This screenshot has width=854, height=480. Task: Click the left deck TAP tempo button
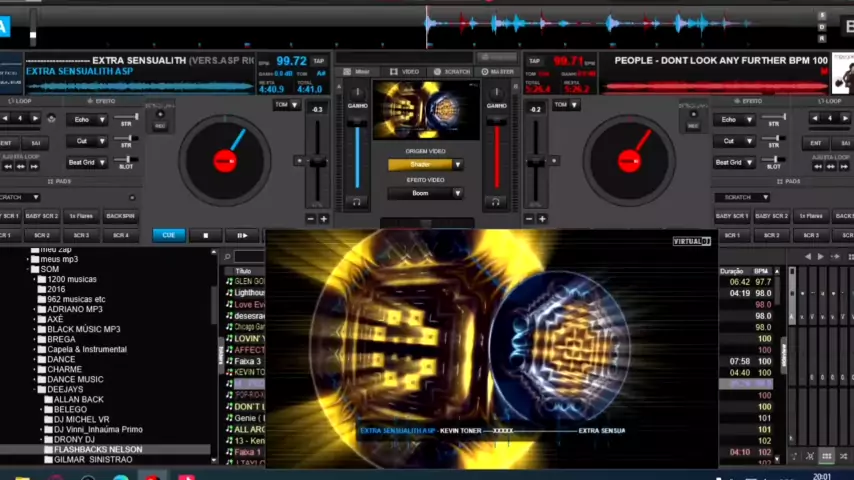[319, 61]
